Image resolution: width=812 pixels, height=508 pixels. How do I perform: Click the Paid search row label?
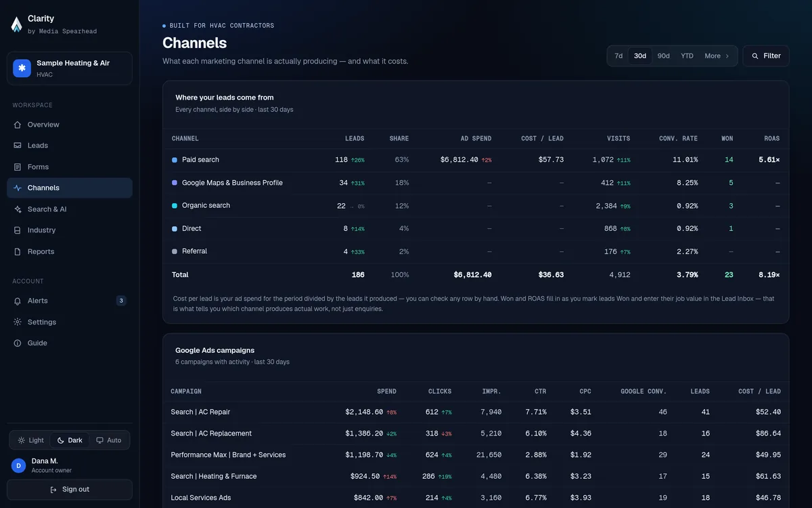point(200,160)
